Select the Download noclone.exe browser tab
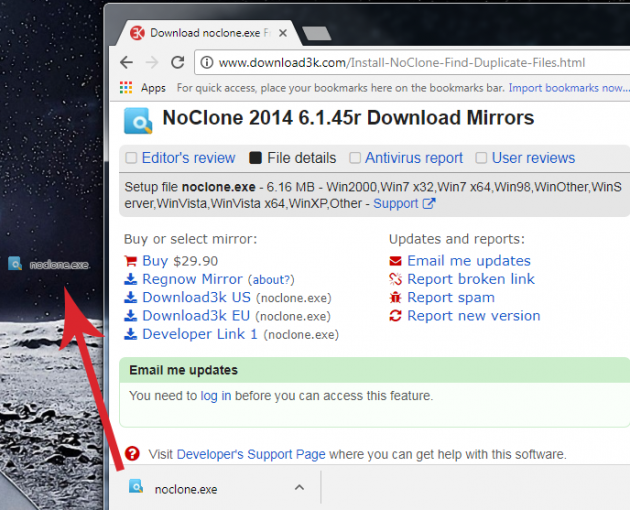The width and height of the screenshot is (630, 510). pyautogui.click(x=209, y=33)
